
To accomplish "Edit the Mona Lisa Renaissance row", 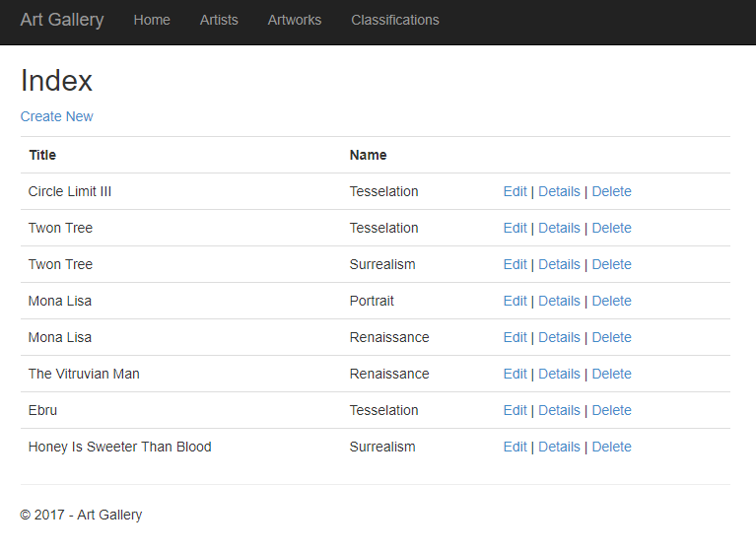I will coord(515,337).
